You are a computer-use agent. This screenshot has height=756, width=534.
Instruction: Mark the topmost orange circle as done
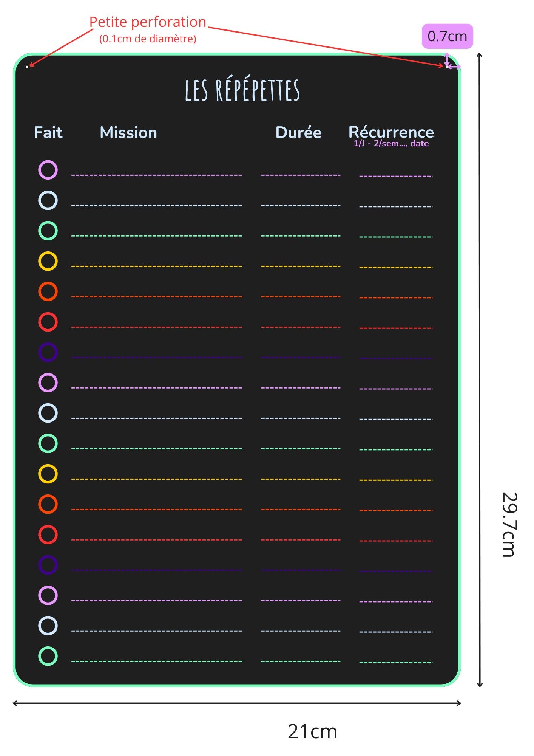[x=48, y=291]
